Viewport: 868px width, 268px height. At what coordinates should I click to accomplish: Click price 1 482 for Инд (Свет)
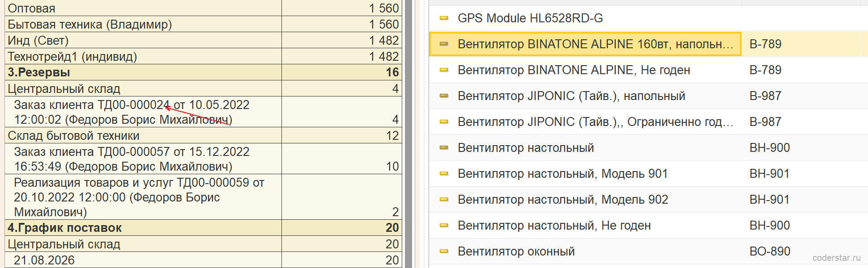pos(384,41)
